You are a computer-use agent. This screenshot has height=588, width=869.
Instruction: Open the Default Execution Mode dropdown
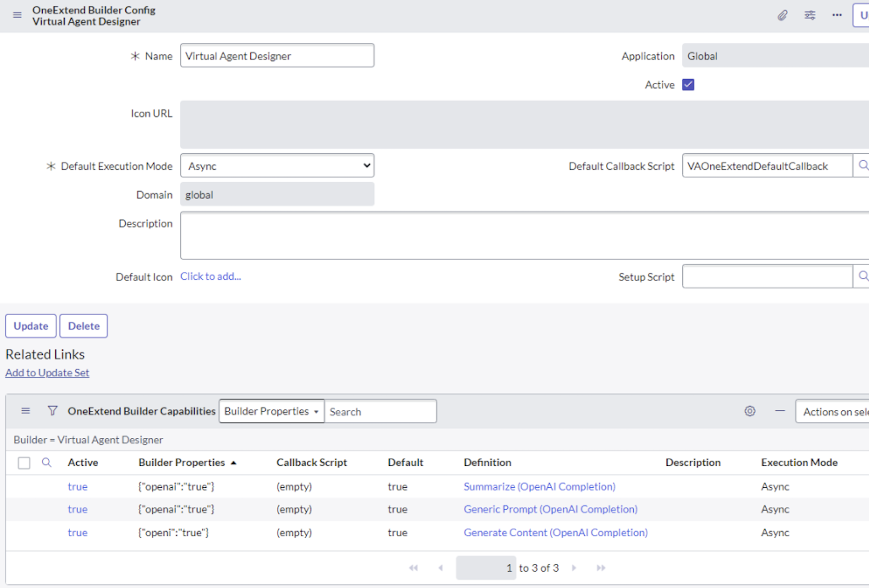click(x=277, y=166)
